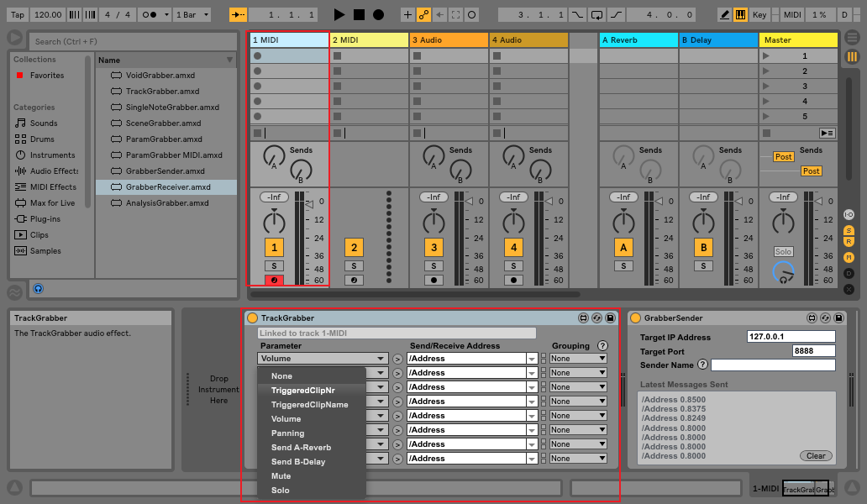The height and width of the screenshot is (504, 867).
Task: Enable MIDI arrangement overdub plus icon
Action: (x=407, y=15)
